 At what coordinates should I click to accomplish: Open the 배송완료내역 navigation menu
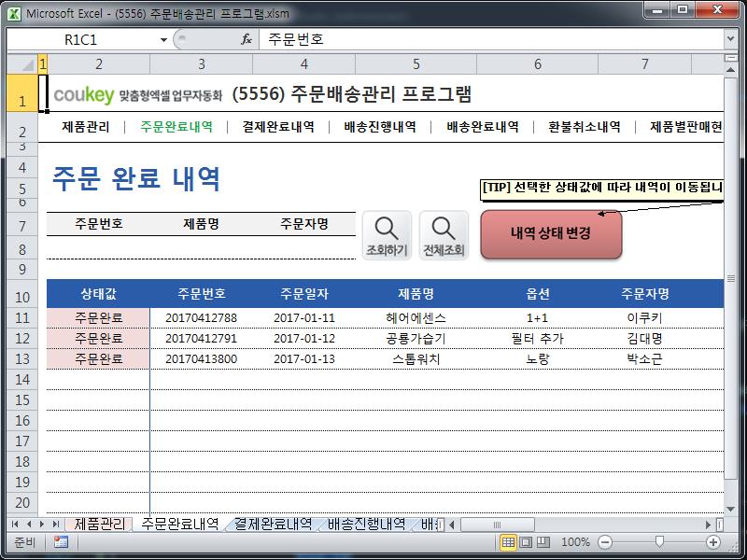click(483, 127)
